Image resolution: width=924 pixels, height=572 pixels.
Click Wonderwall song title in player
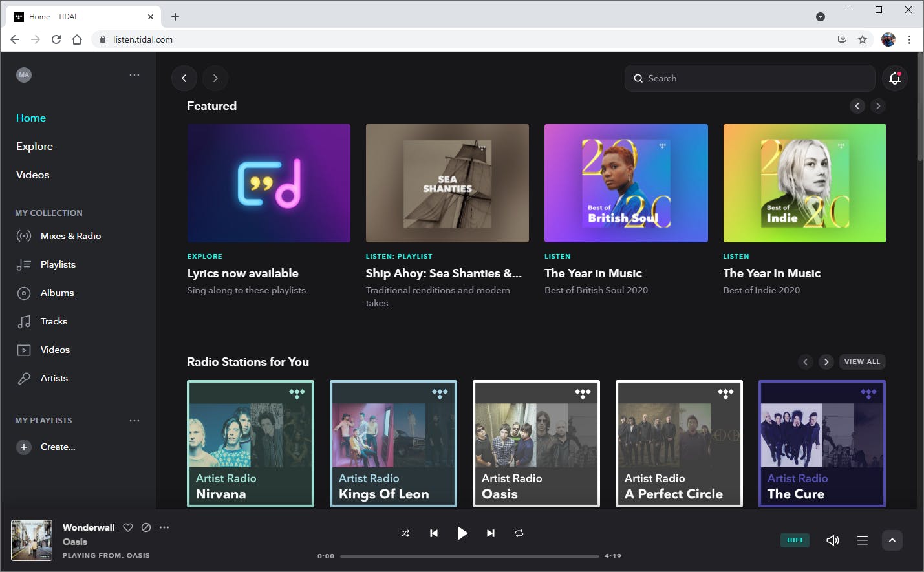click(89, 527)
